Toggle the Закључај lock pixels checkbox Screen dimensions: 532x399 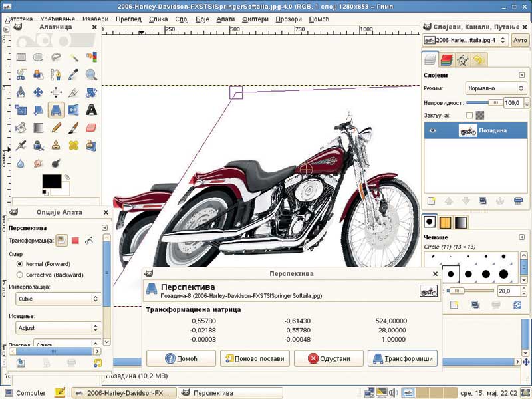click(x=469, y=115)
